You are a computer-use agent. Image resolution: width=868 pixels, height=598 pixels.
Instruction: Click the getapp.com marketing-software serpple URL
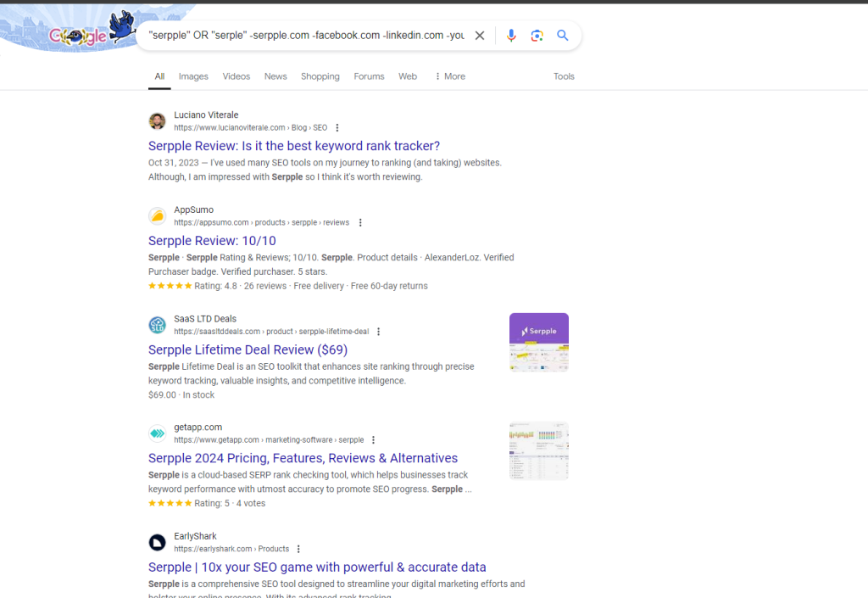(269, 440)
